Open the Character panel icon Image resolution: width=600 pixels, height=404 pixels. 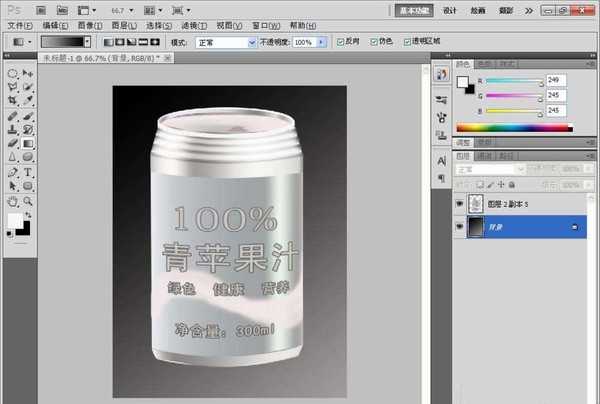click(x=442, y=160)
